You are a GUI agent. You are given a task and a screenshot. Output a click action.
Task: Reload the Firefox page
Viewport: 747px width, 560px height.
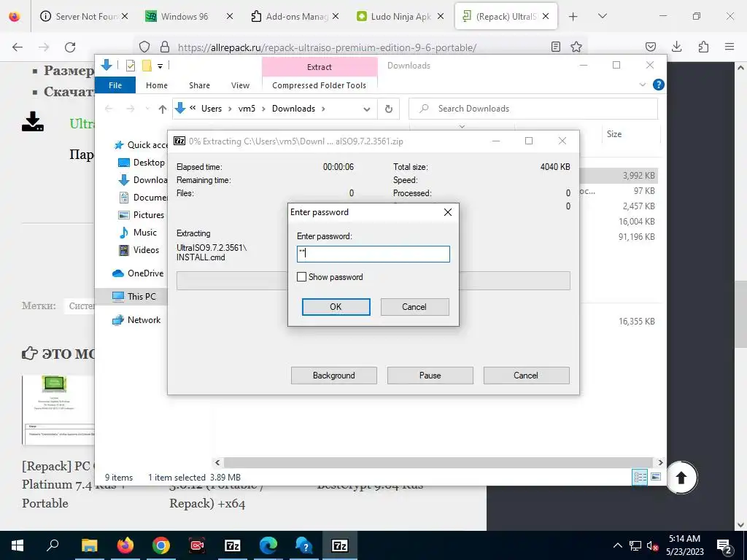70,47
